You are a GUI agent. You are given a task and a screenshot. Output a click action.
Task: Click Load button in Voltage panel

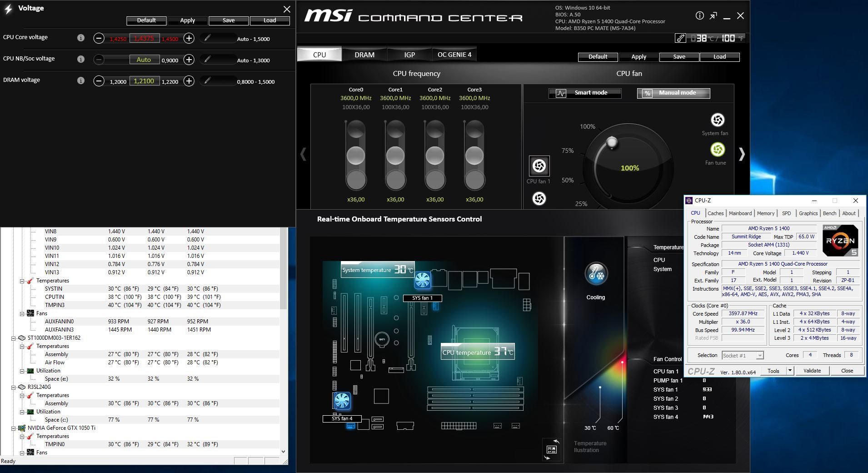coord(269,20)
